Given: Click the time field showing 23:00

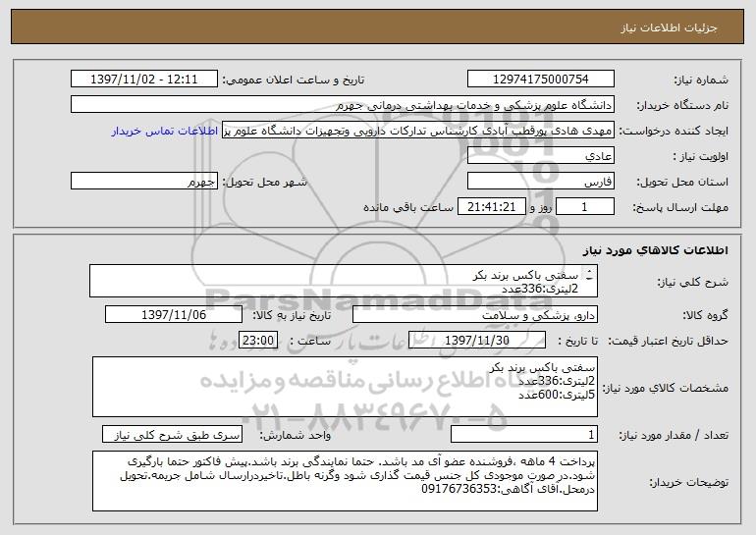Looking at the screenshot, I should (x=258, y=341).
